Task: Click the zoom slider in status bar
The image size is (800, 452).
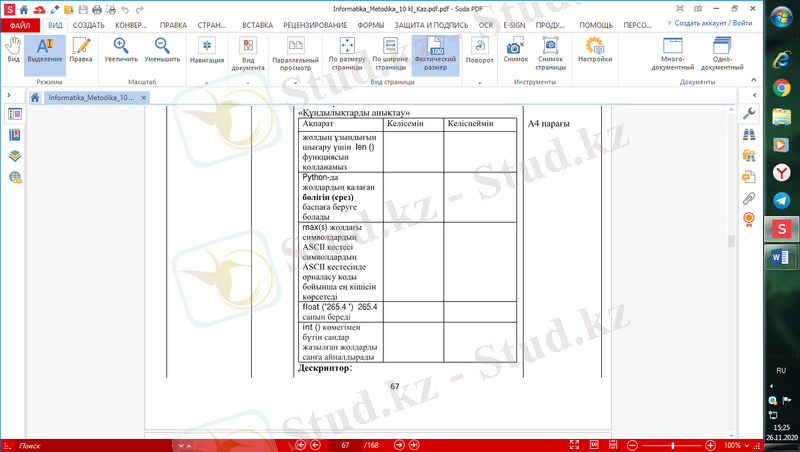Action: tap(673, 444)
